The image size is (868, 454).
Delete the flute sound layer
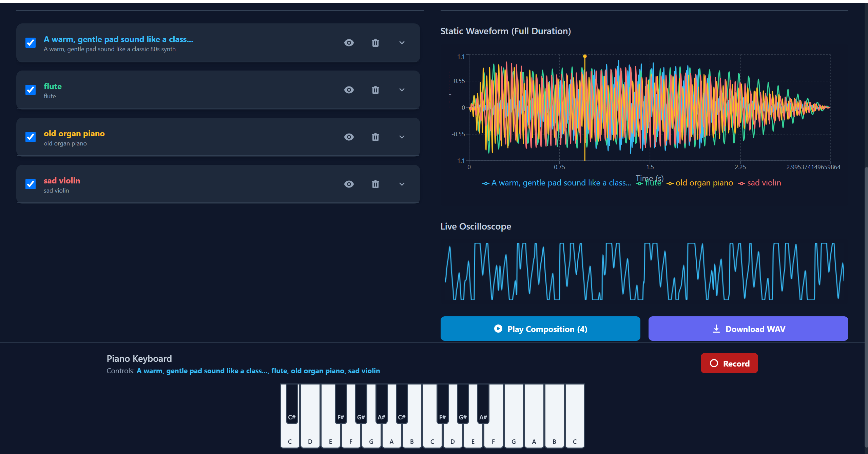point(375,90)
